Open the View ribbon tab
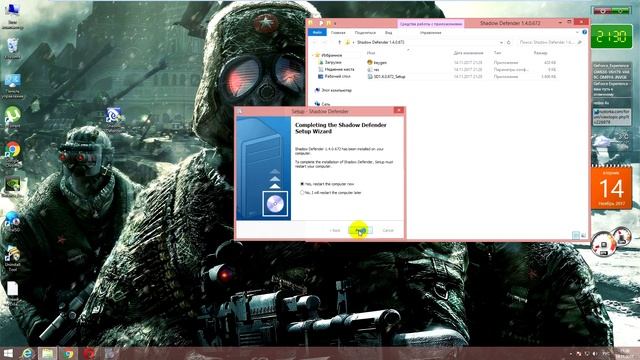 click(x=388, y=32)
